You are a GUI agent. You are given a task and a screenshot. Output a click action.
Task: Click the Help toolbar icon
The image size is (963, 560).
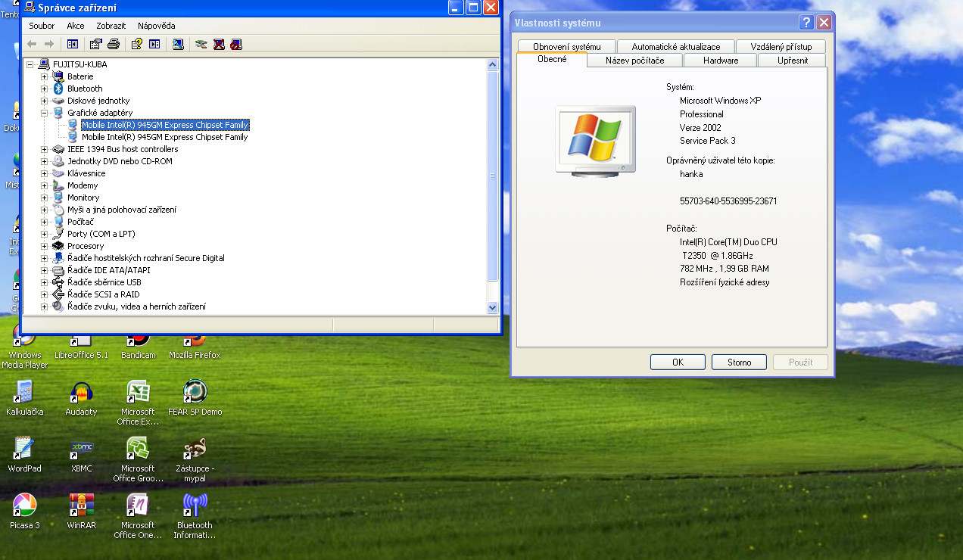(x=137, y=44)
